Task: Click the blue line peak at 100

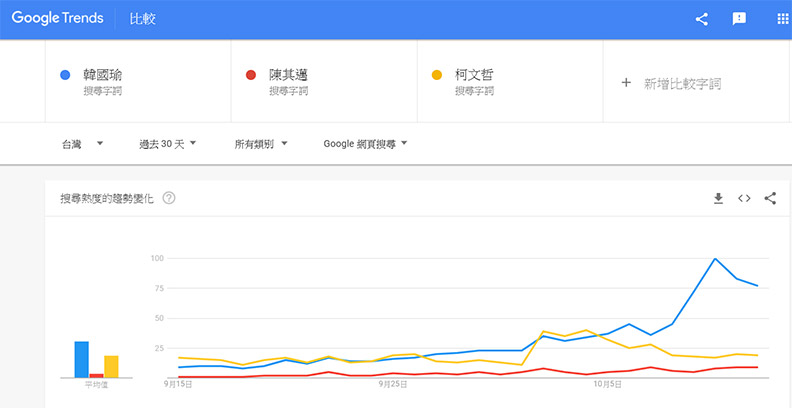Action: tap(715, 259)
